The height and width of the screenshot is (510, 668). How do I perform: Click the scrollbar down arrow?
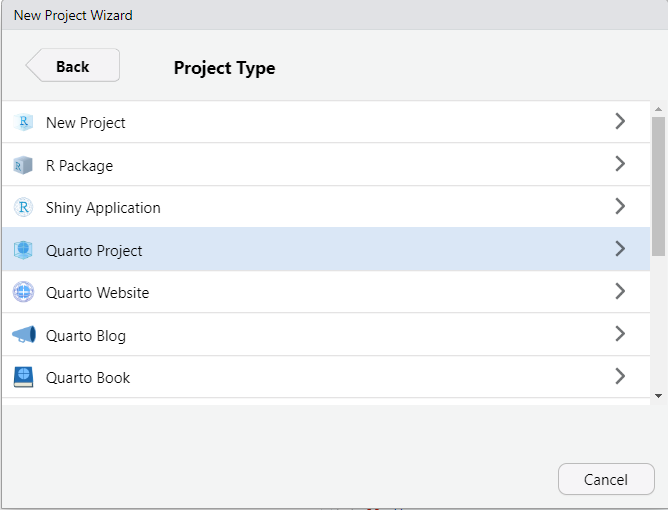point(659,396)
